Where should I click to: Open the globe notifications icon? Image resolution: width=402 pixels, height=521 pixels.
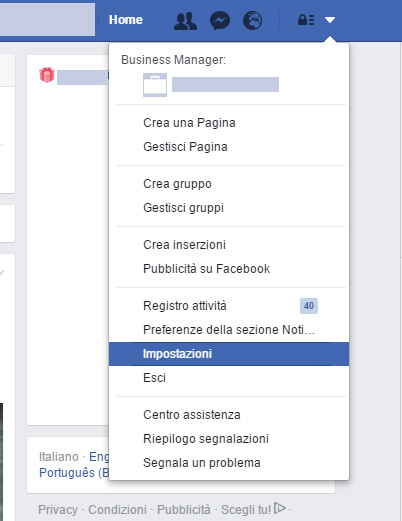252,20
